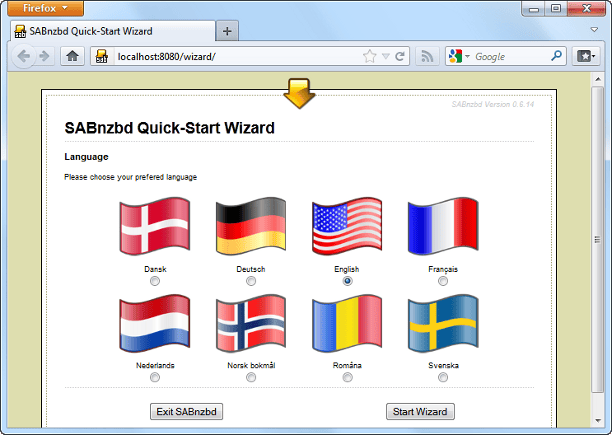Image resolution: width=612 pixels, height=435 pixels.
Task: Open the Firefox application menu
Action: pyautogui.click(x=45, y=8)
